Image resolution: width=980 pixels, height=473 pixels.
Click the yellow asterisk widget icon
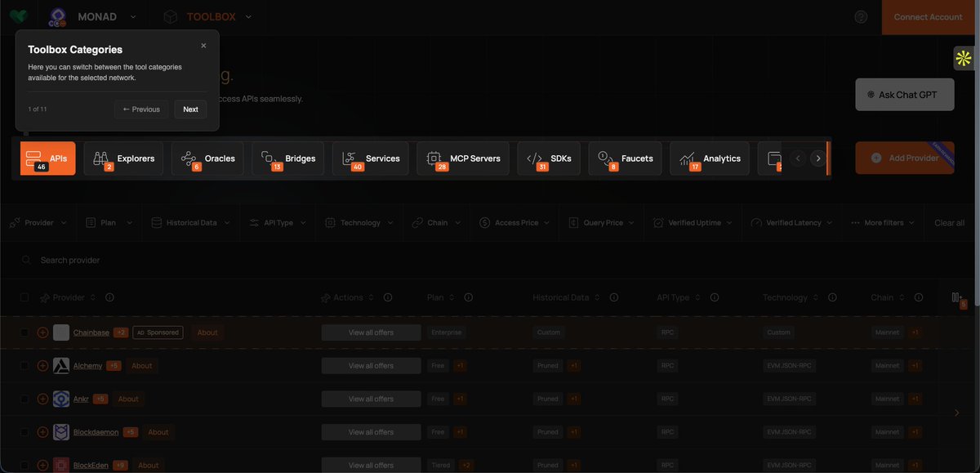[x=964, y=58]
